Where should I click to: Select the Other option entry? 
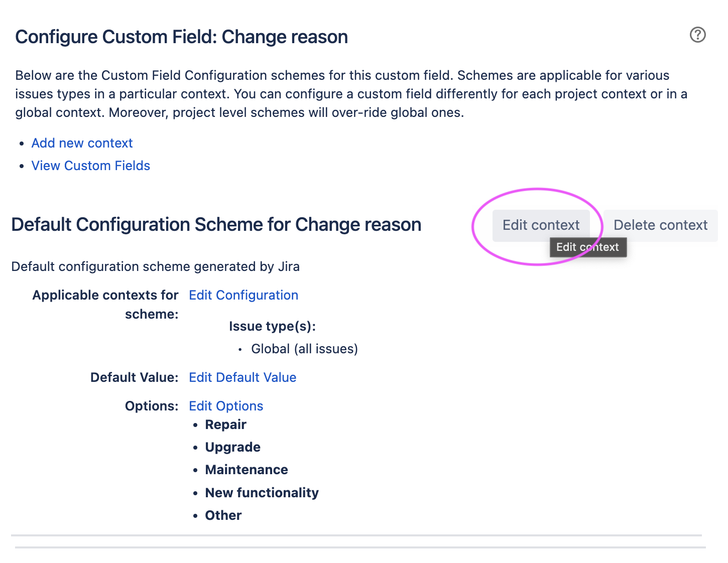click(x=223, y=515)
